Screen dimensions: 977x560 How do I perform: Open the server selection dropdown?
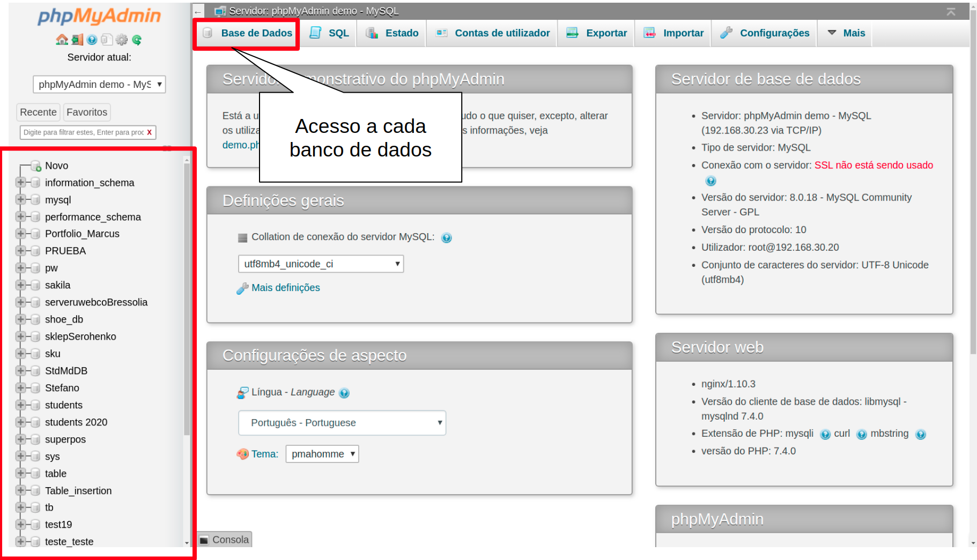[99, 84]
